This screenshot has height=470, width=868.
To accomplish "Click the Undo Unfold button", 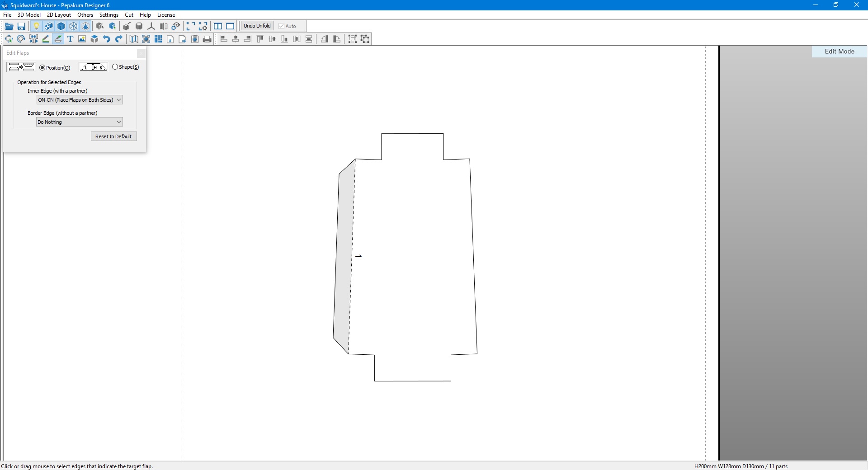I will [257, 26].
